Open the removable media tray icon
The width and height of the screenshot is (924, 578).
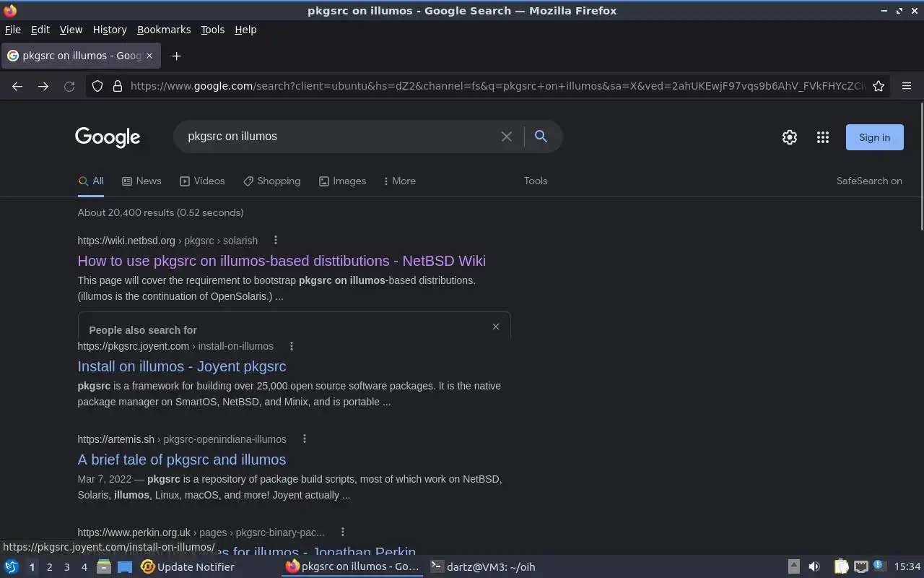(793, 566)
